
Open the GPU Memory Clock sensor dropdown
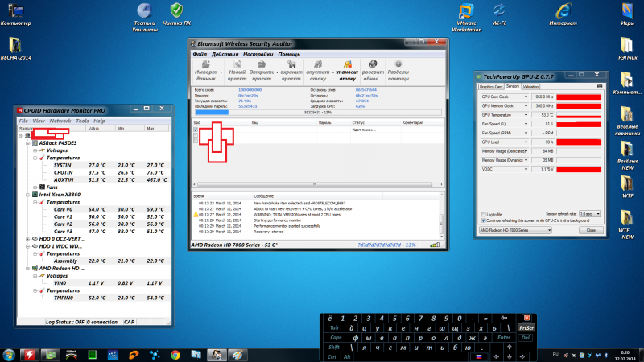(x=526, y=106)
